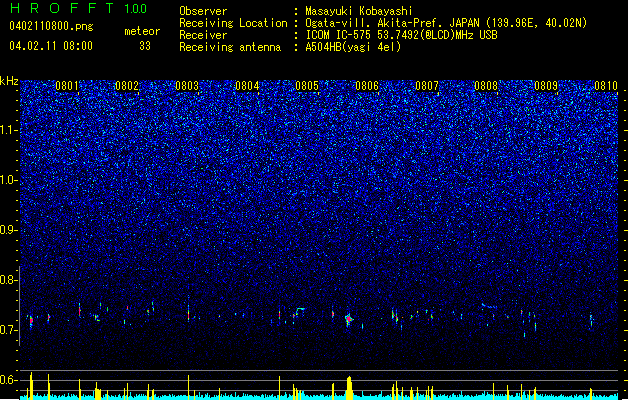Click the 0803 time marker

tap(187, 86)
